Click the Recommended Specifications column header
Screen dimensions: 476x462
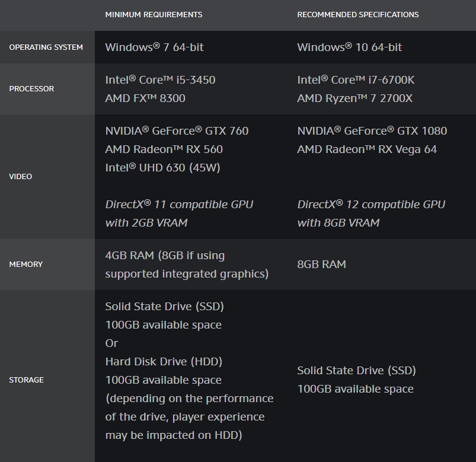pyautogui.click(x=358, y=15)
